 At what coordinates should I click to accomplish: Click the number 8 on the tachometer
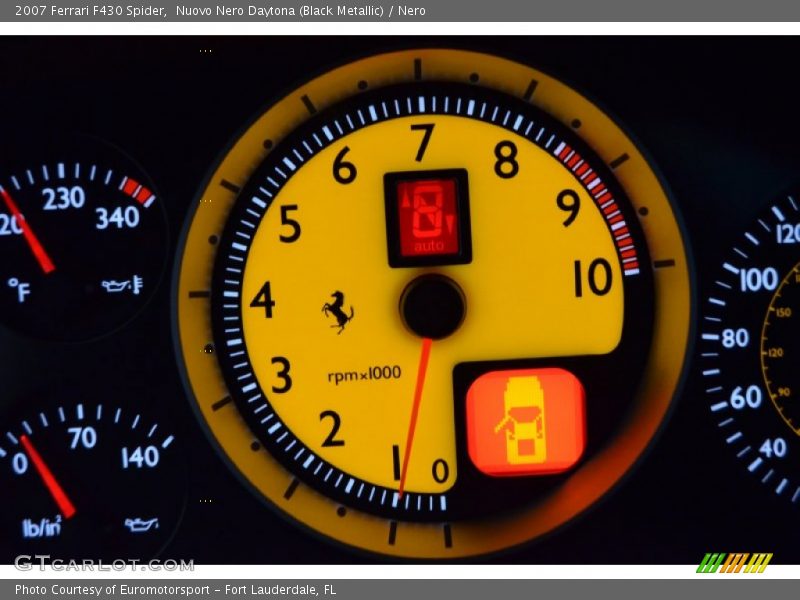[x=506, y=160]
